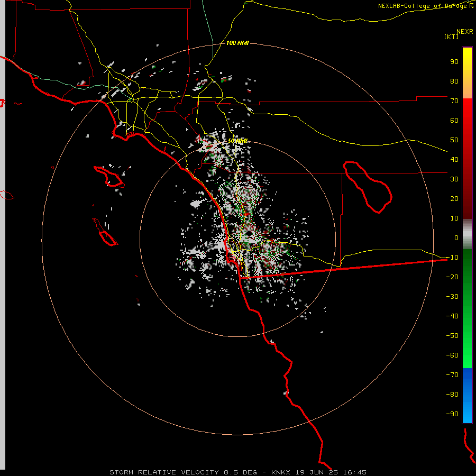The width and height of the screenshot is (476, 476).
Task: Click the NEXR label above the color scale
Action: [x=464, y=32]
